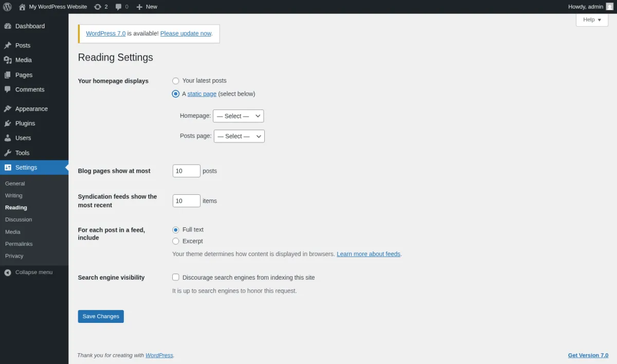This screenshot has width=617, height=364.
Task: Open General settings submenu item
Action: tap(15, 184)
